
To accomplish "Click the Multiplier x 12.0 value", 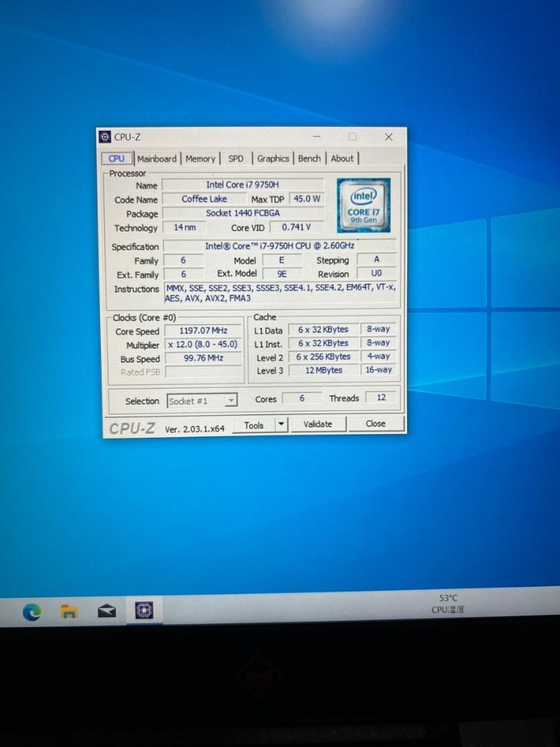I will click(x=203, y=344).
